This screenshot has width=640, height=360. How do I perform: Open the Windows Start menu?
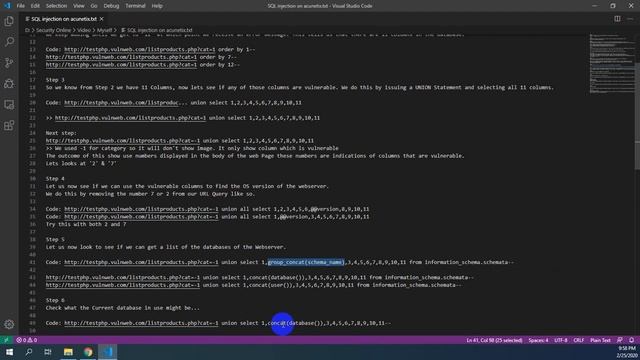[x=9, y=352]
